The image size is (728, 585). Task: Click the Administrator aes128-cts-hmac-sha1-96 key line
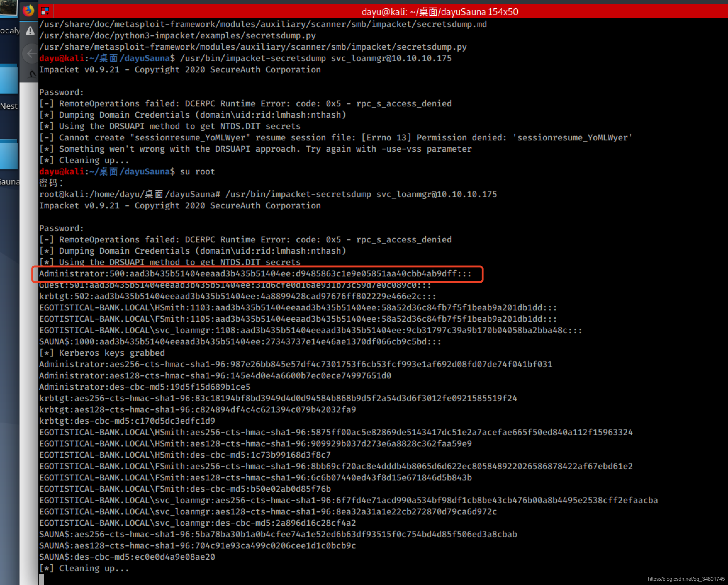pos(215,376)
